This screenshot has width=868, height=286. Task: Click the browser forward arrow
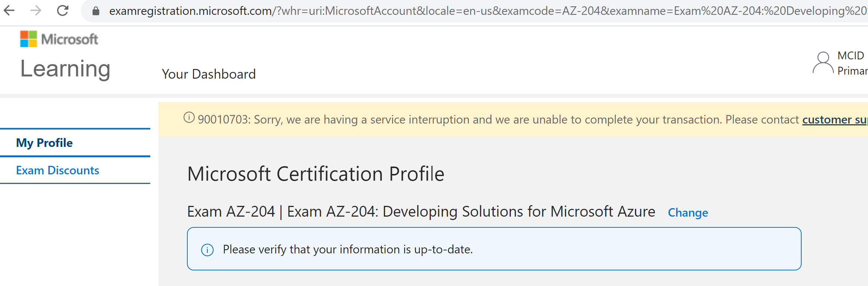click(x=36, y=10)
